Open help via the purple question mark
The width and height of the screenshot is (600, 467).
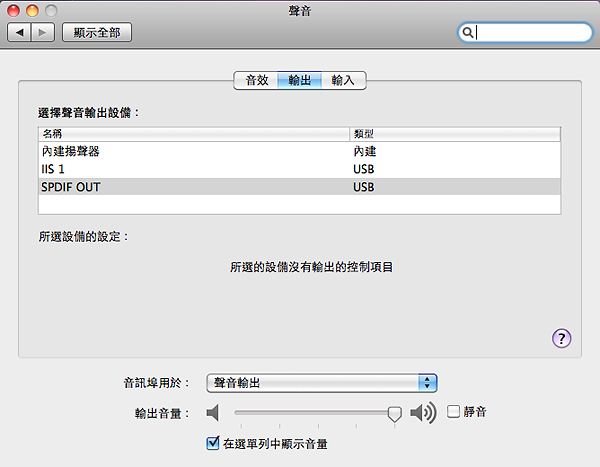(561, 338)
